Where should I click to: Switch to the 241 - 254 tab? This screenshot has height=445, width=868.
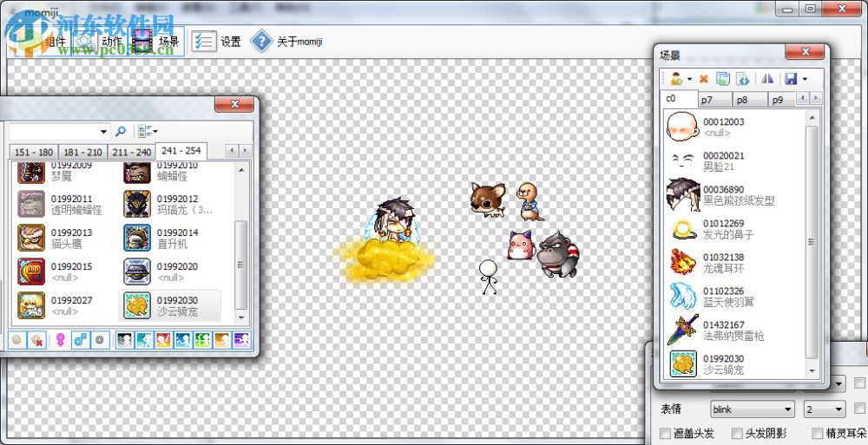point(181,151)
